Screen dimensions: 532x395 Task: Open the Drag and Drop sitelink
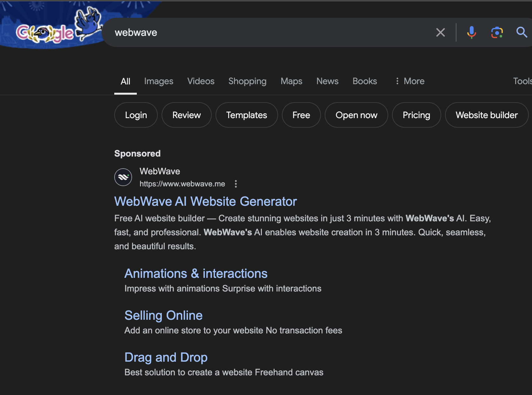click(166, 358)
